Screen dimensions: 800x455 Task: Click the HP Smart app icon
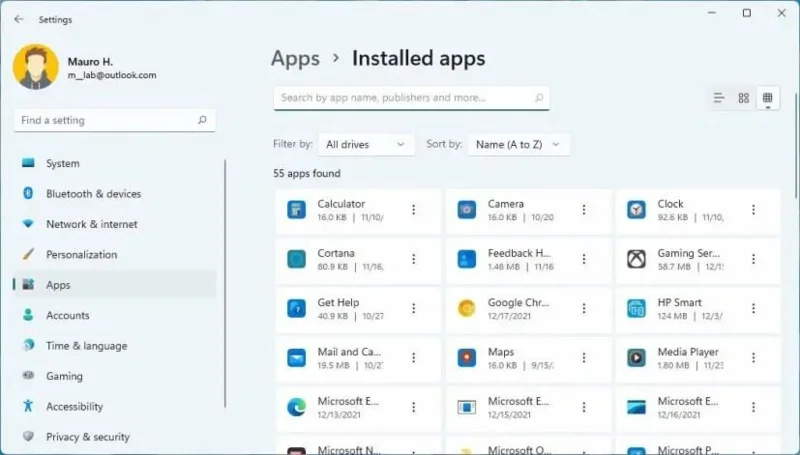point(636,309)
